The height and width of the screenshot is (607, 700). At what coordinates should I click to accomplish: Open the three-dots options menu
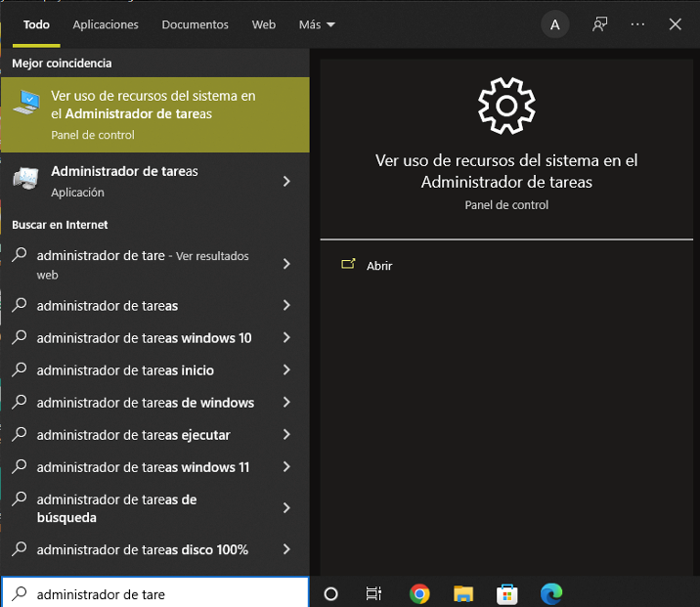pyautogui.click(x=637, y=24)
